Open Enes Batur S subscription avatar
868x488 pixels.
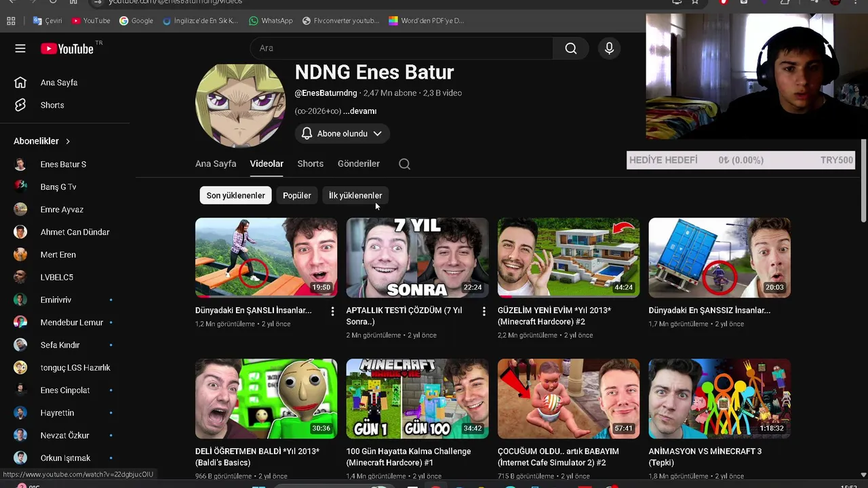click(20, 164)
